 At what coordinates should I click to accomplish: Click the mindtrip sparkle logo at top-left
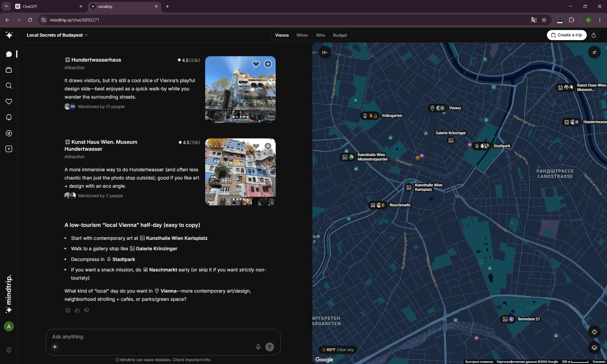(x=9, y=35)
